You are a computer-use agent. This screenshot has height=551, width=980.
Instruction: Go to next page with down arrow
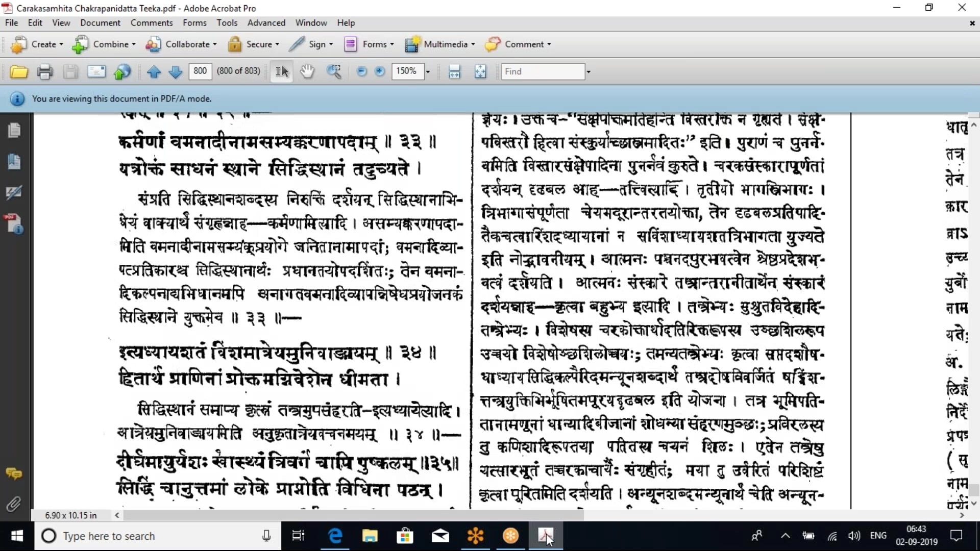(x=175, y=72)
